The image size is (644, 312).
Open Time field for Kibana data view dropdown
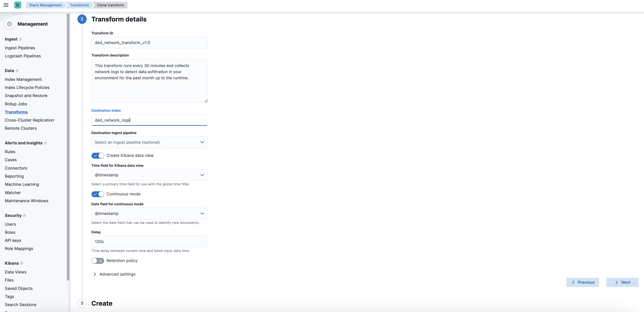click(x=149, y=175)
